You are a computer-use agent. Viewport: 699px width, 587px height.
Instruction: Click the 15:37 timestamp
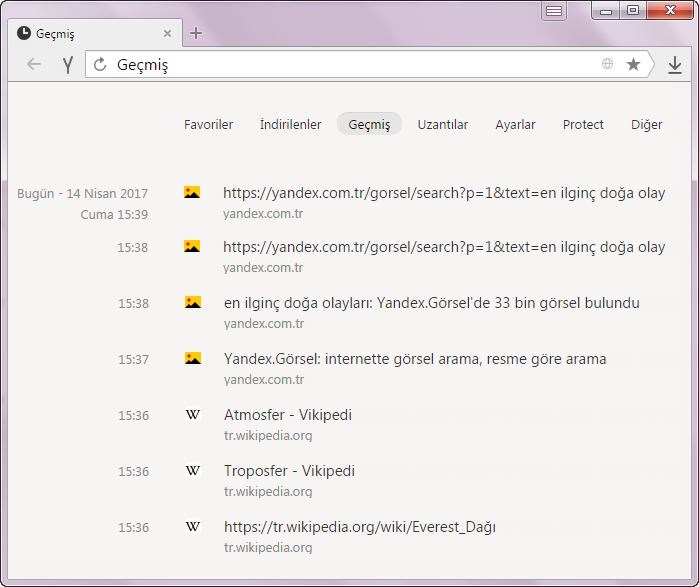pyautogui.click(x=133, y=359)
